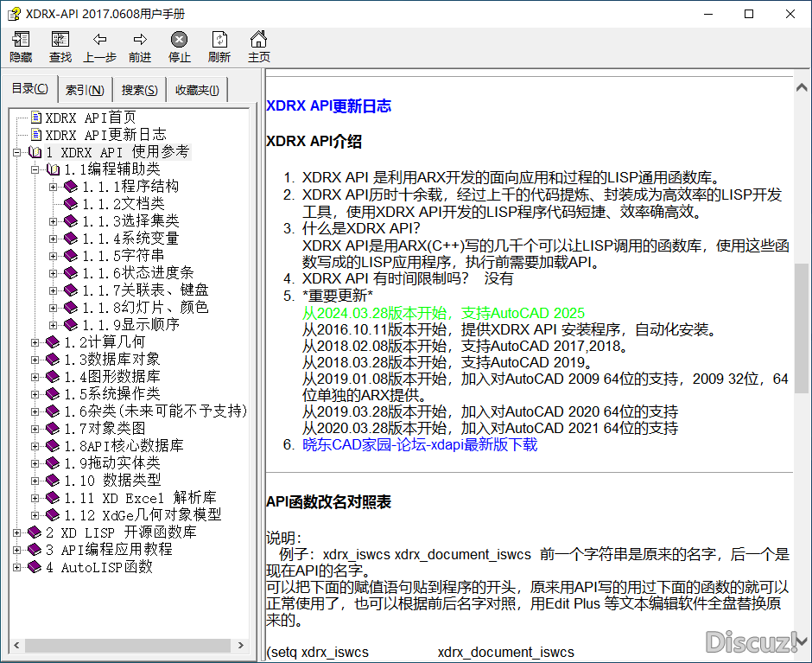This screenshot has width=812, height=663.
Task: Select the XDRX API首页 tree item
Action: point(90,118)
